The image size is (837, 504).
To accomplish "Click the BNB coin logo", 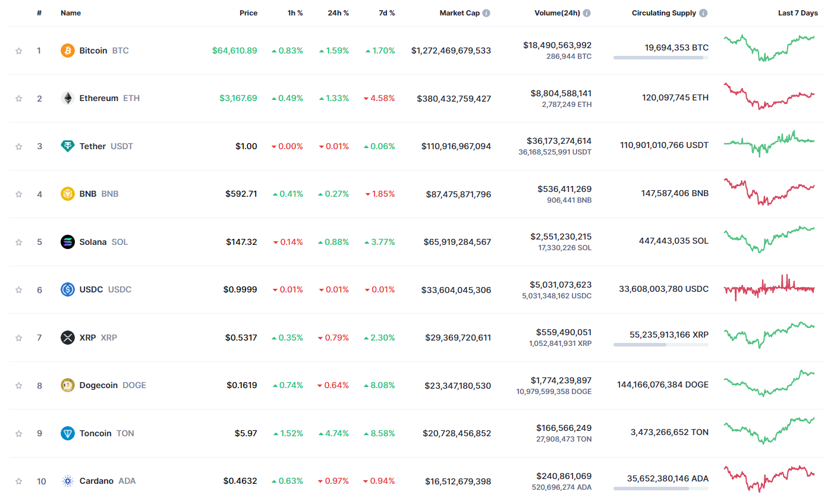I will pos(68,194).
